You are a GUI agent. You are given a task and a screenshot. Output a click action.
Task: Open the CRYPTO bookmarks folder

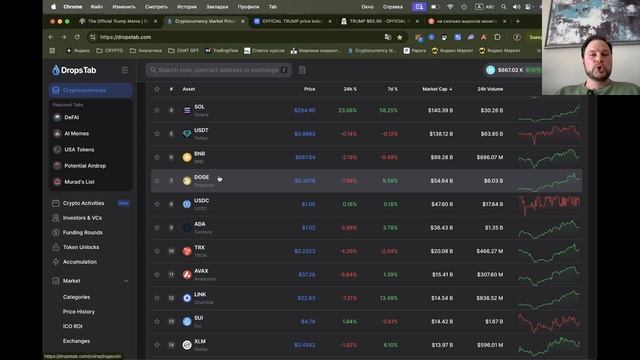[109, 51]
